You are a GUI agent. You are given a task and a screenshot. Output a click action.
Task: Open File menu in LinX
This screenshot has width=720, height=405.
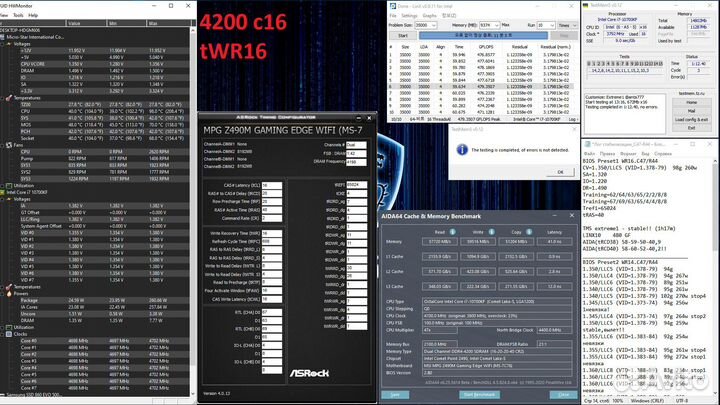point(393,16)
